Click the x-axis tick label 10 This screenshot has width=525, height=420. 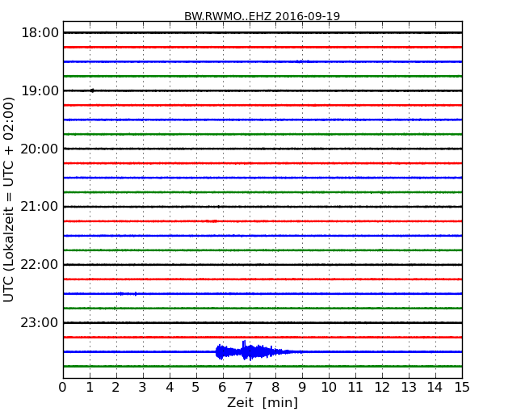click(x=329, y=388)
